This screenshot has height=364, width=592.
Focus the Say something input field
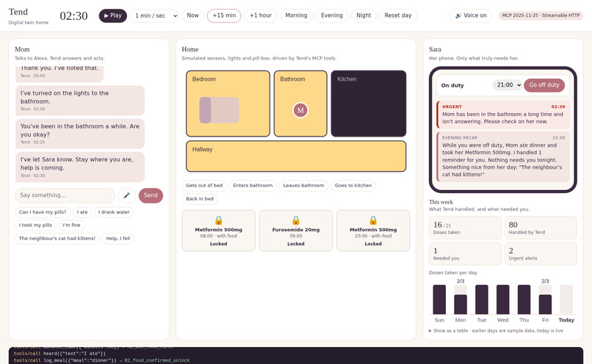point(65,195)
